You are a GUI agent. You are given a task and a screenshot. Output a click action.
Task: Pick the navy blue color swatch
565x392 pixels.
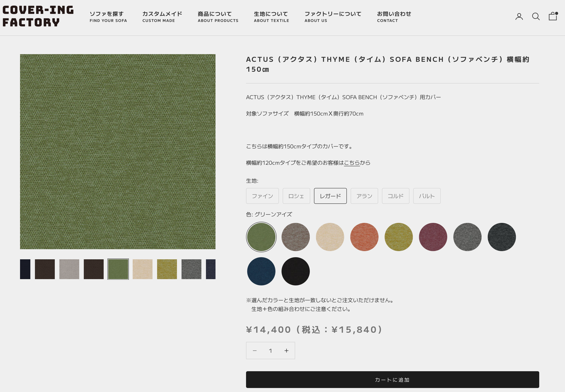coord(261,271)
